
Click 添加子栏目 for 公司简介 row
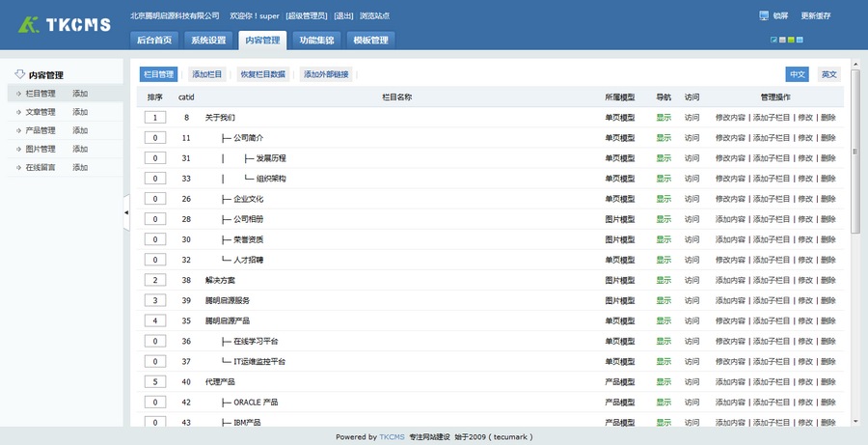[772, 138]
